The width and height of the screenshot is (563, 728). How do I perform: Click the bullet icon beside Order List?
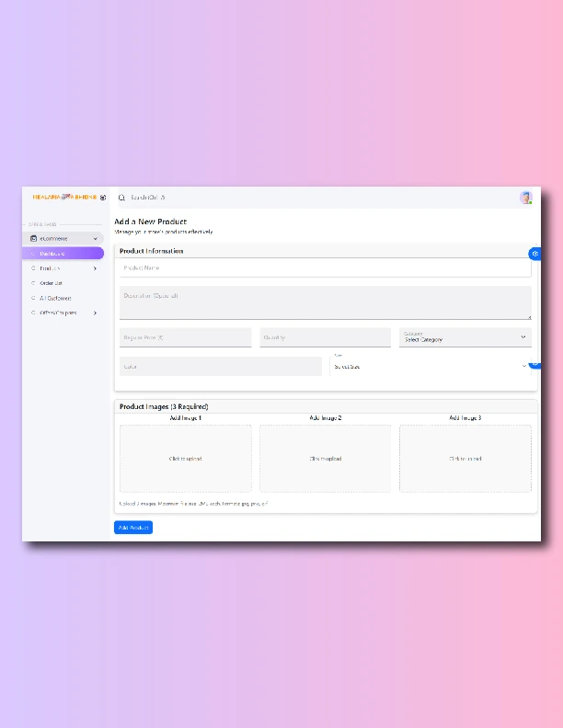click(x=33, y=283)
